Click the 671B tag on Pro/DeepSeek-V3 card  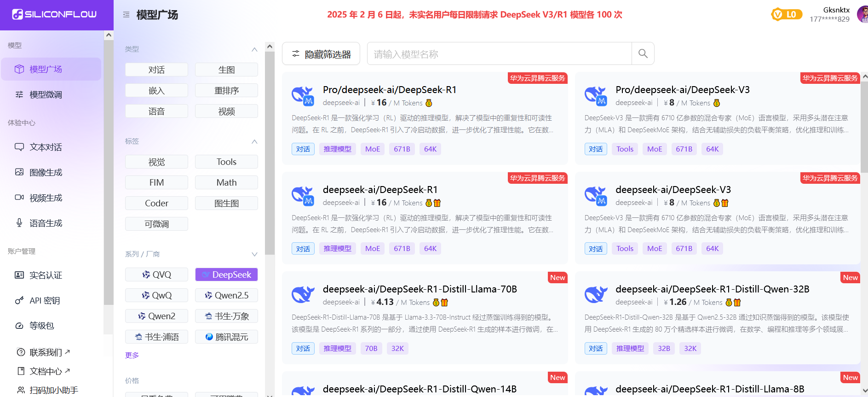click(x=684, y=149)
